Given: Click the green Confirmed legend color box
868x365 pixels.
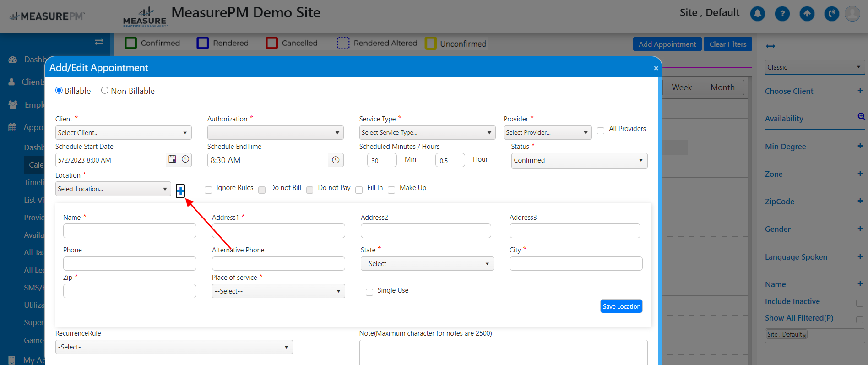Looking at the screenshot, I should click(x=131, y=43).
